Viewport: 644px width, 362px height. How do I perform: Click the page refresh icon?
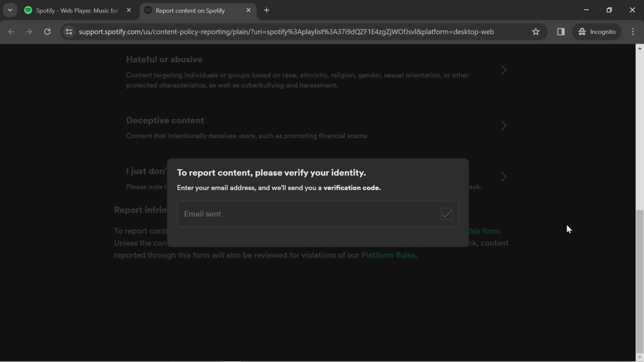(47, 31)
